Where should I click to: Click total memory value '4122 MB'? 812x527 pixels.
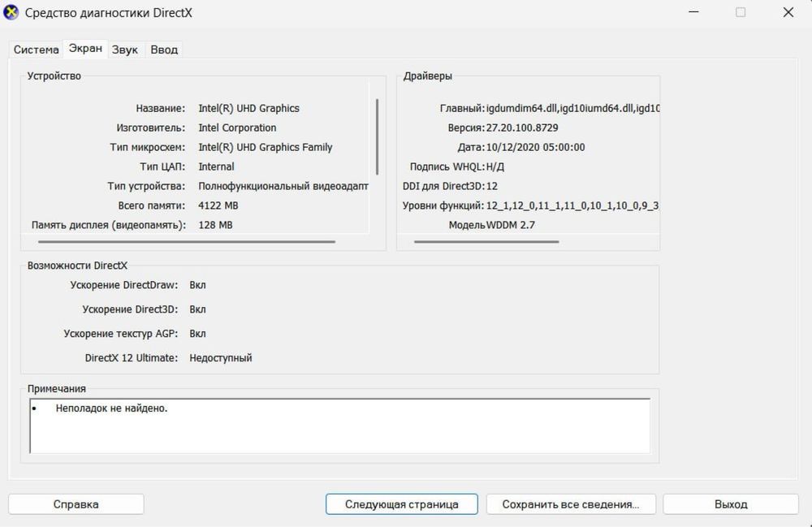(x=218, y=205)
